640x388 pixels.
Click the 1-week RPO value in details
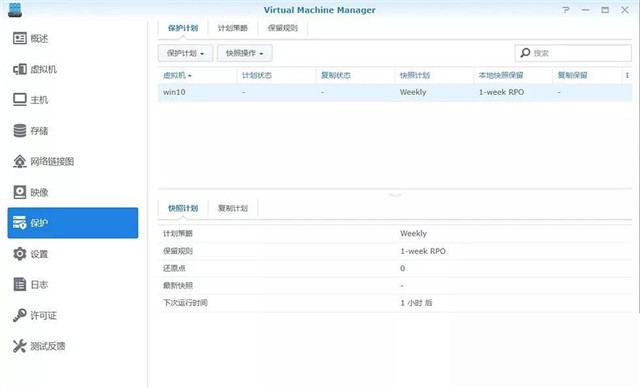(x=423, y=251)
